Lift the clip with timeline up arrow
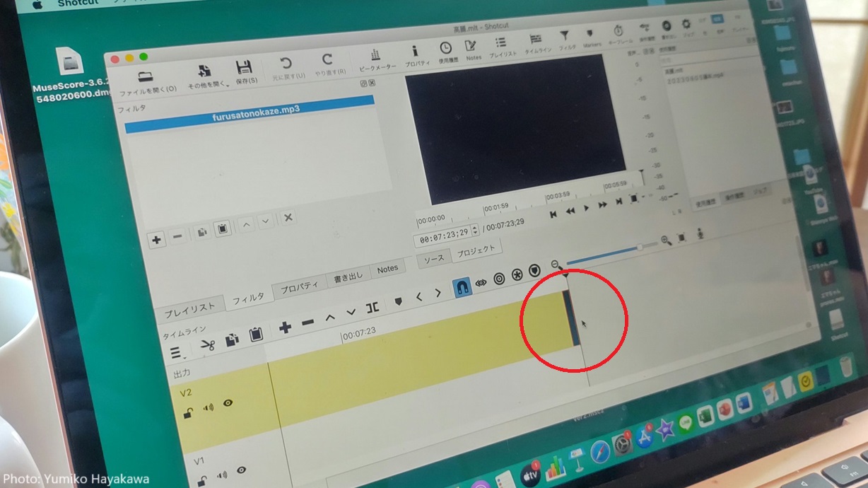Screen dimensions: 868x488 click(x=330, y=318)
